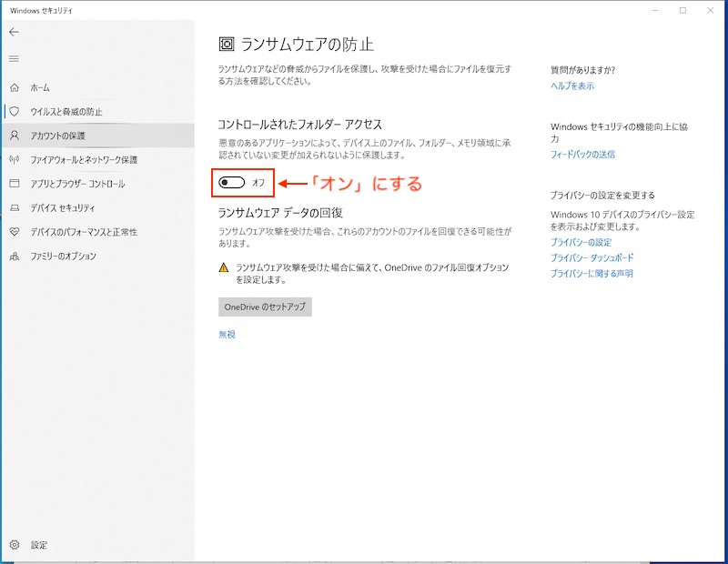728x564 pixels.
Task: Click the ランサムウェアの防止 page title
Action: pyautogui.click(x=308, y=44)
